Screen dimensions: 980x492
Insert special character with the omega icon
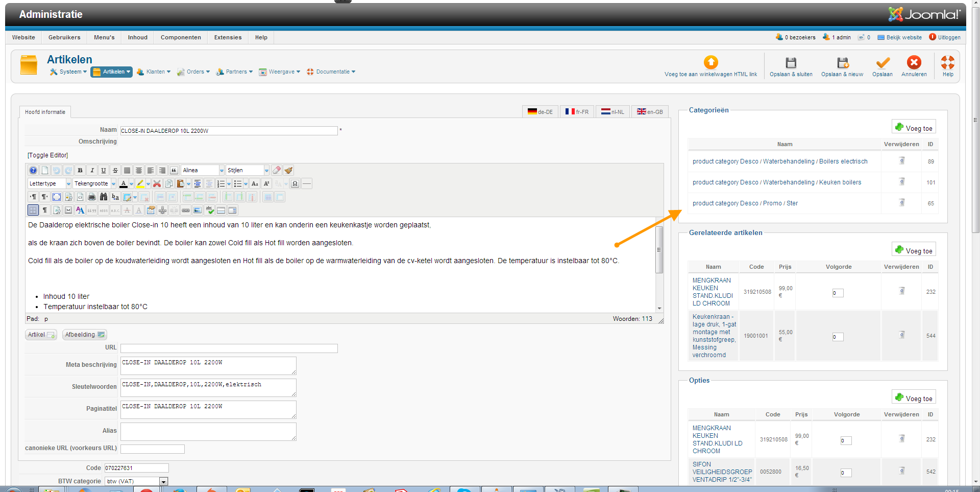[x=295, y=183]
